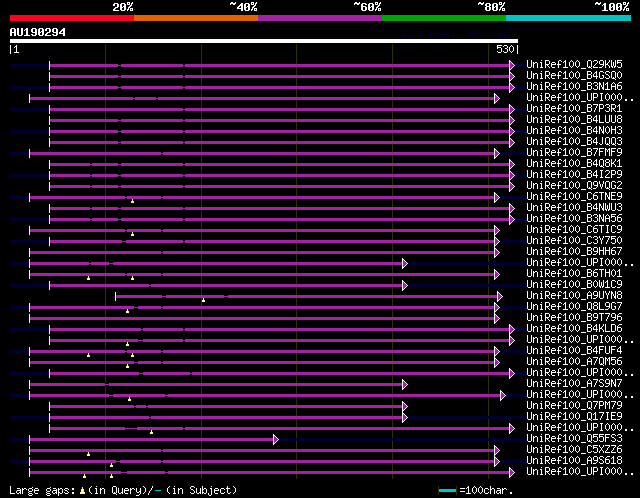
Task: Choose the UniRef100_B4Q8K1 hit
Action: tap(574, 164)
